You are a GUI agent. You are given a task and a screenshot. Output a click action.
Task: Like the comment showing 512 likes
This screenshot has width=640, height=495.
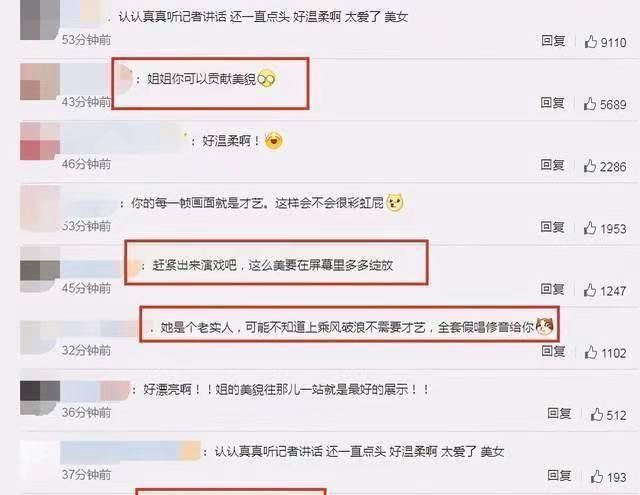click(x=597, y=414)
